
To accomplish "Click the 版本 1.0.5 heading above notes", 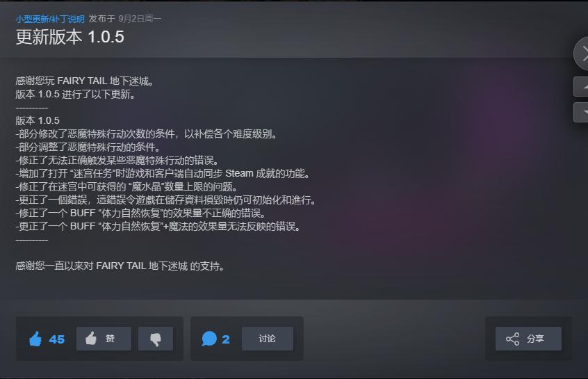I will click(38, 121).
